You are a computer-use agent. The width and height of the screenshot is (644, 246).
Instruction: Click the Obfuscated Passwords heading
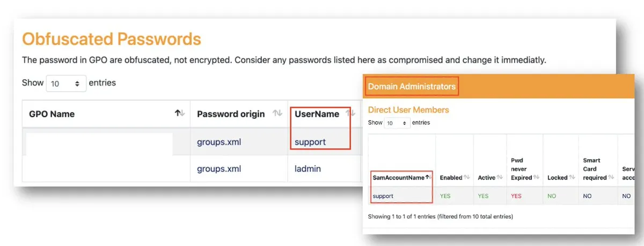(x=112, y=39)
